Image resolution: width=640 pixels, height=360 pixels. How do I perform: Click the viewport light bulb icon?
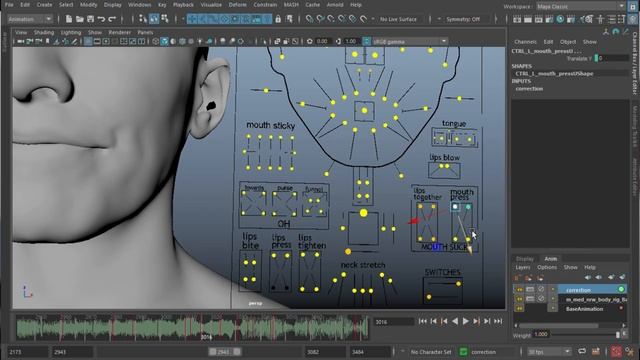[x=200, y=41]
